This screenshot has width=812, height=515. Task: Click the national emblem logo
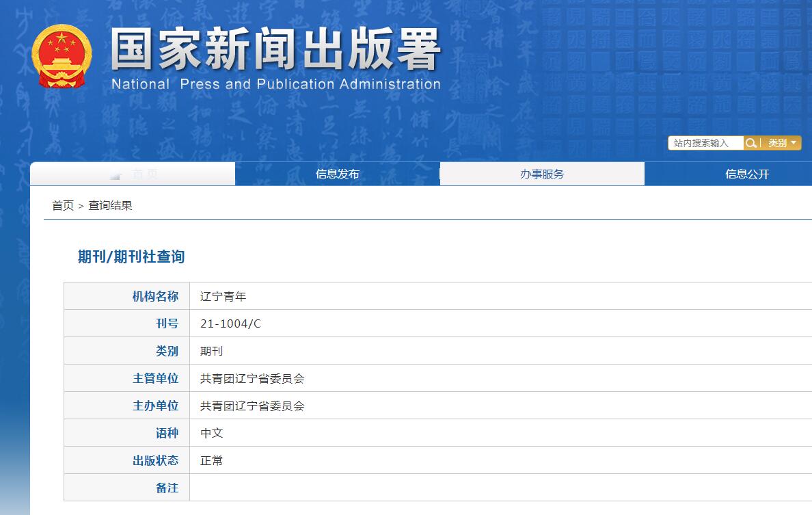63,55
